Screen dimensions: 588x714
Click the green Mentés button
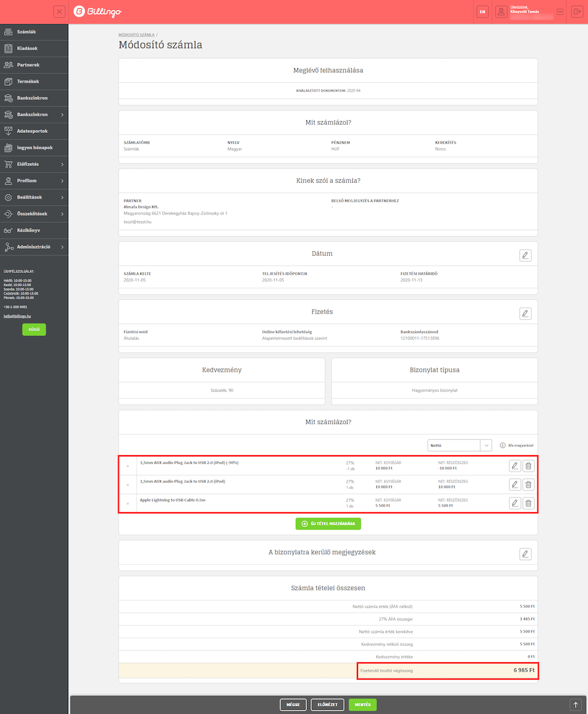pos(362,705)
